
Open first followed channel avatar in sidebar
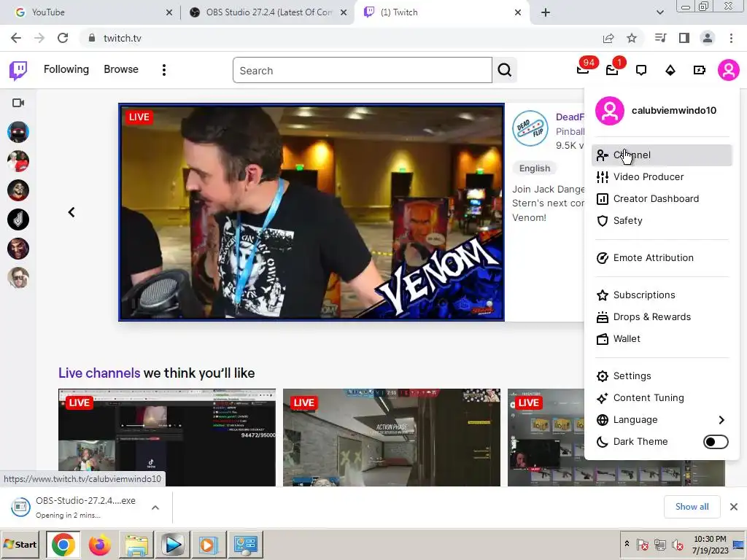pos(18,132)
